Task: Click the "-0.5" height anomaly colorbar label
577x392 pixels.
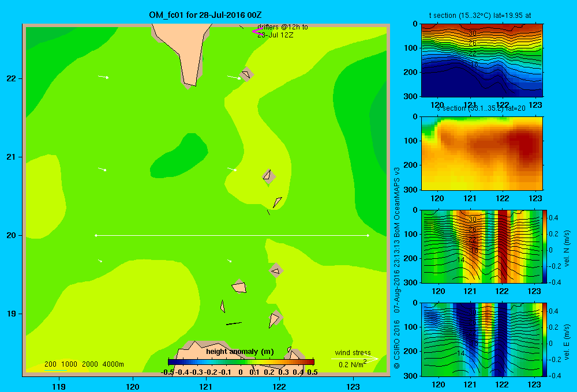Action: (x=167, y=372)
